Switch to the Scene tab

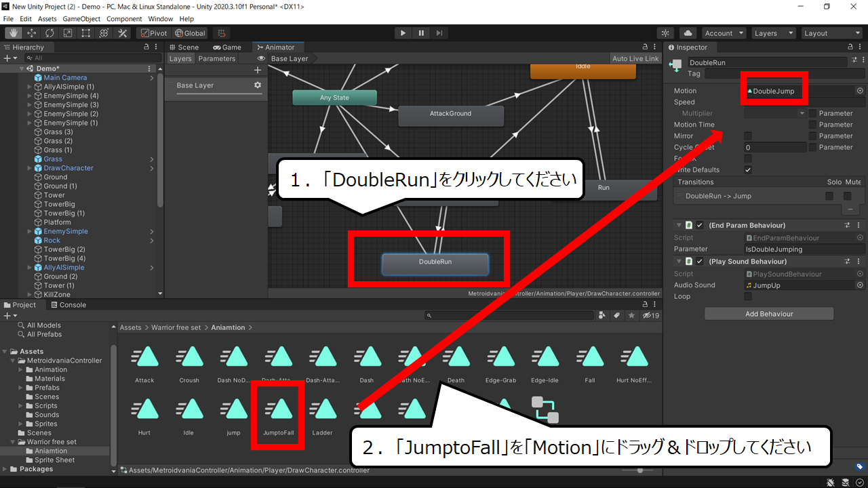pyautogui.click(x=184, y=47)
